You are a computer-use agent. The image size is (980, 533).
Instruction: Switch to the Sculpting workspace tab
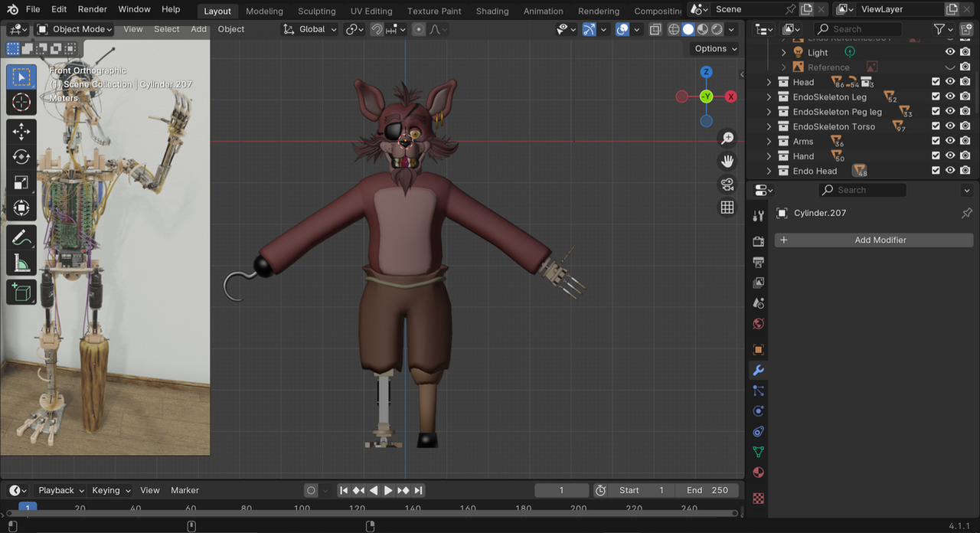[x=317, y=11]
